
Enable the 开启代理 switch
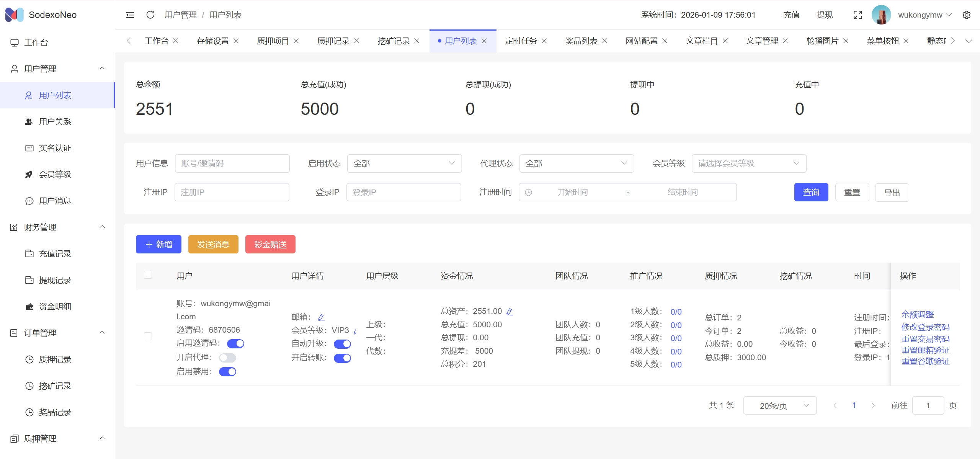227,358
